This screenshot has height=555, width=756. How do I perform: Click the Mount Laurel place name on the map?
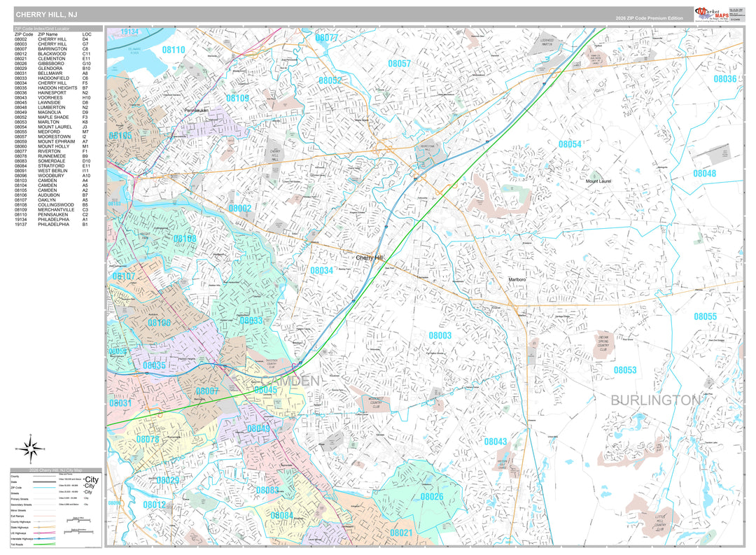[x=598, y=181]
